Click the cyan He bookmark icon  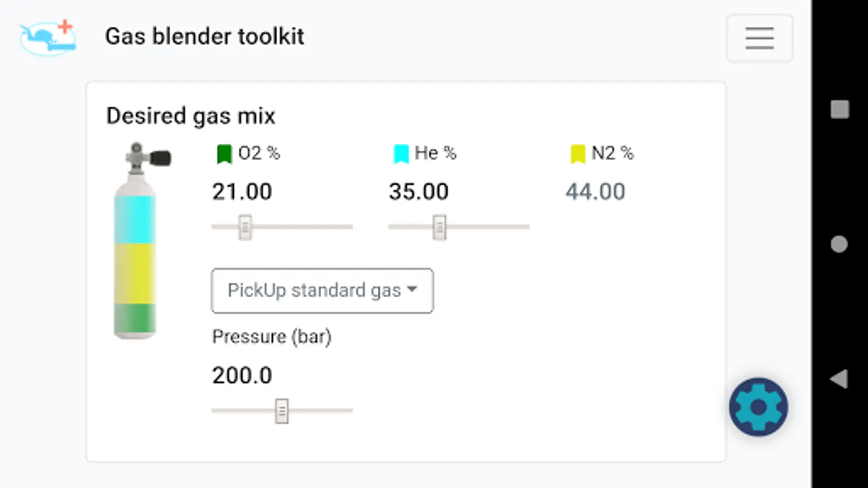click(x=401, y=154)
